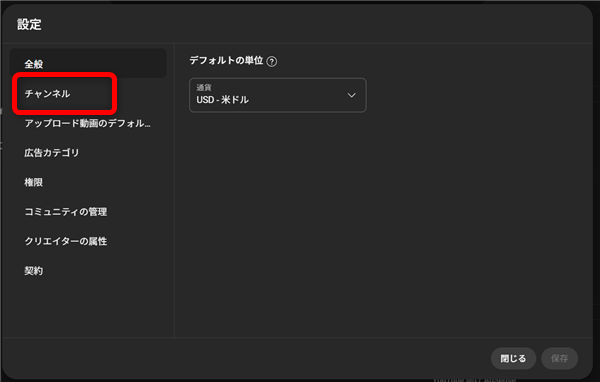
Task: Open the 全般 settings tab
Action: (x=88, y=64)
